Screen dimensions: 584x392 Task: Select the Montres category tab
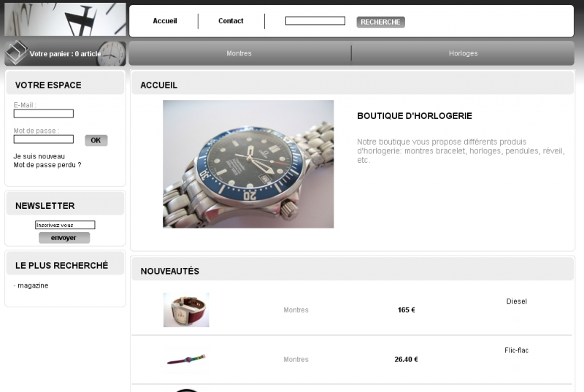click(239, 53)
